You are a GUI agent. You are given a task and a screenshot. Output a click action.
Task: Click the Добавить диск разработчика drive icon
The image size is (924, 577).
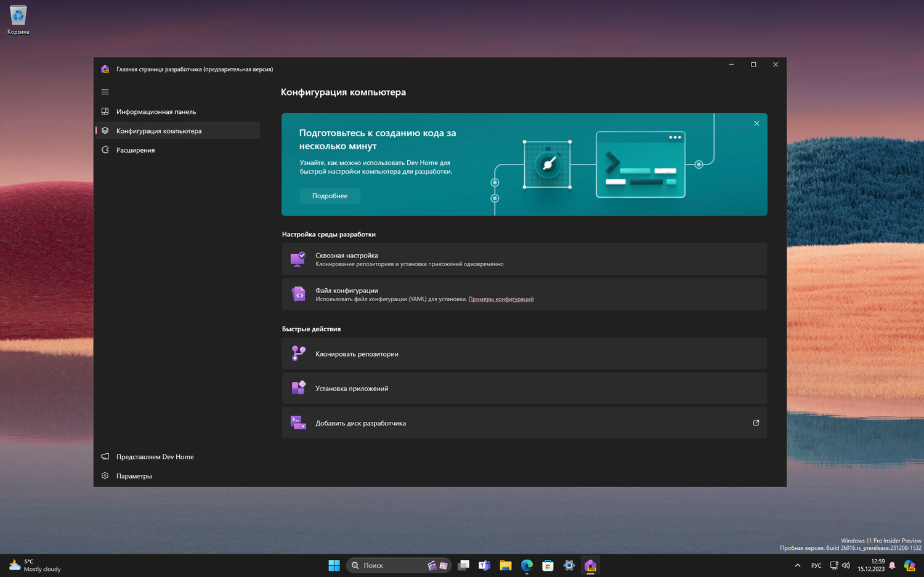[298, 422]
